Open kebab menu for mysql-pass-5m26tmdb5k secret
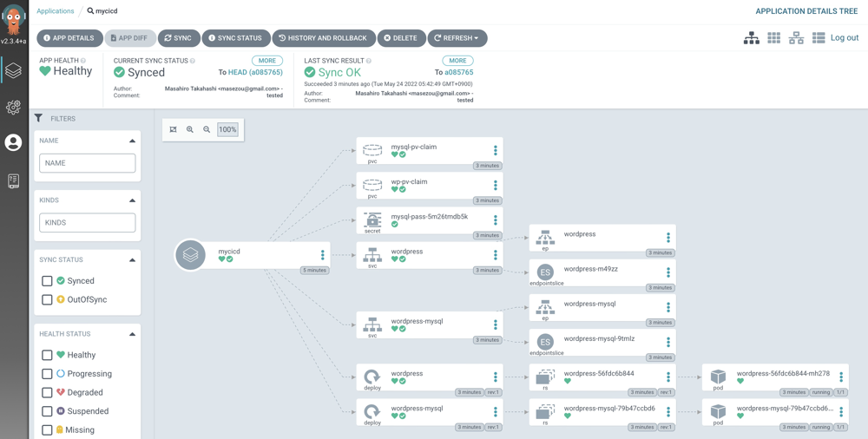Viewport: 868px width, 439px height. 496,220
